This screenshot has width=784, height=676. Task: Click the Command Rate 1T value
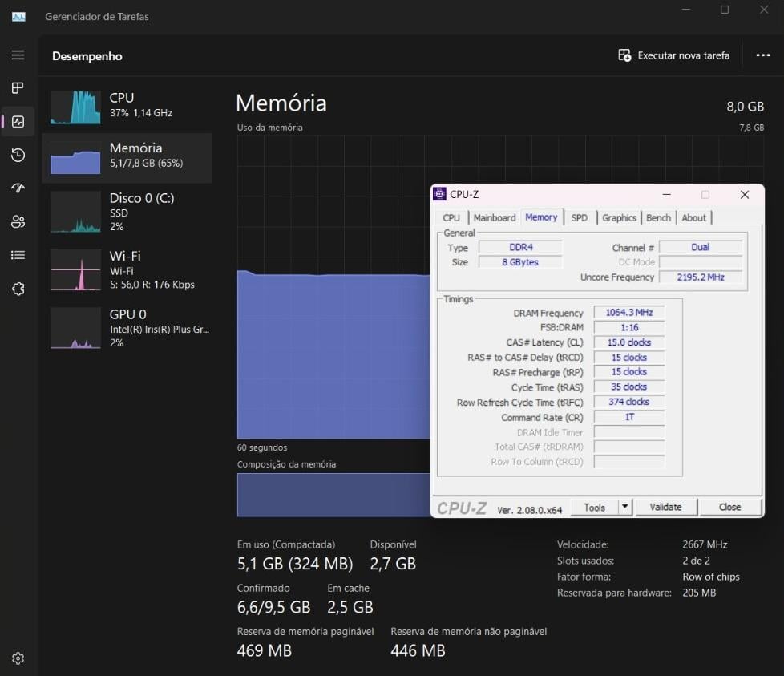tap(629, 417)
